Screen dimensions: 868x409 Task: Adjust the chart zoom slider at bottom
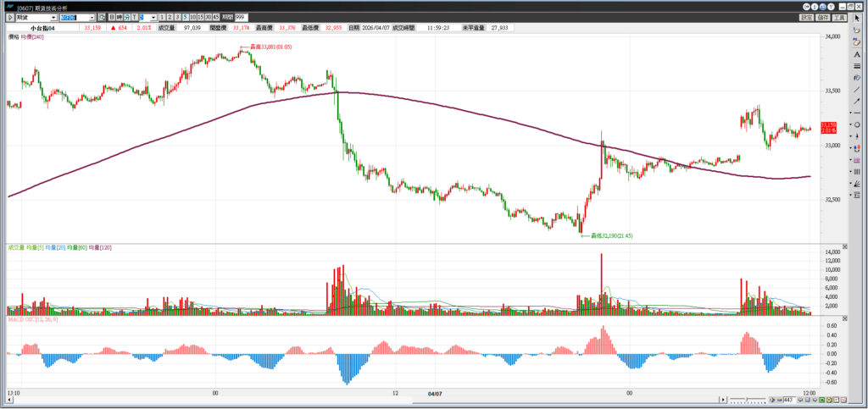pos(746,400)
